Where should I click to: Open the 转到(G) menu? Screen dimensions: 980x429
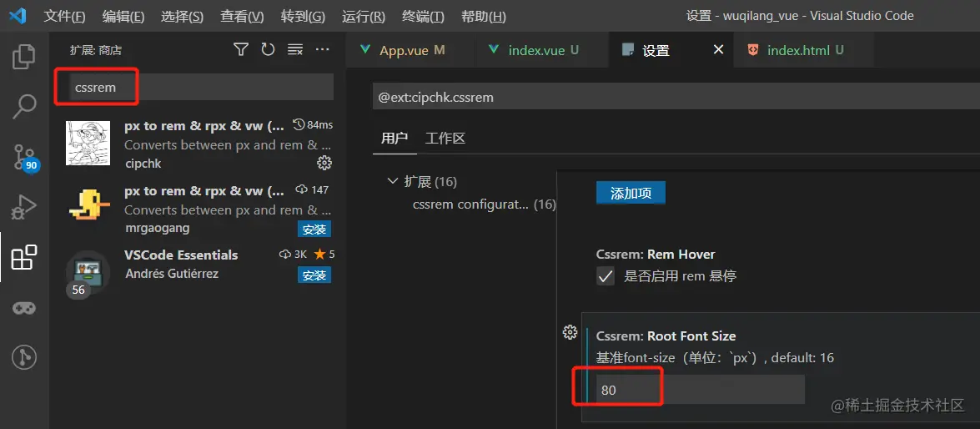pos(303,16)
